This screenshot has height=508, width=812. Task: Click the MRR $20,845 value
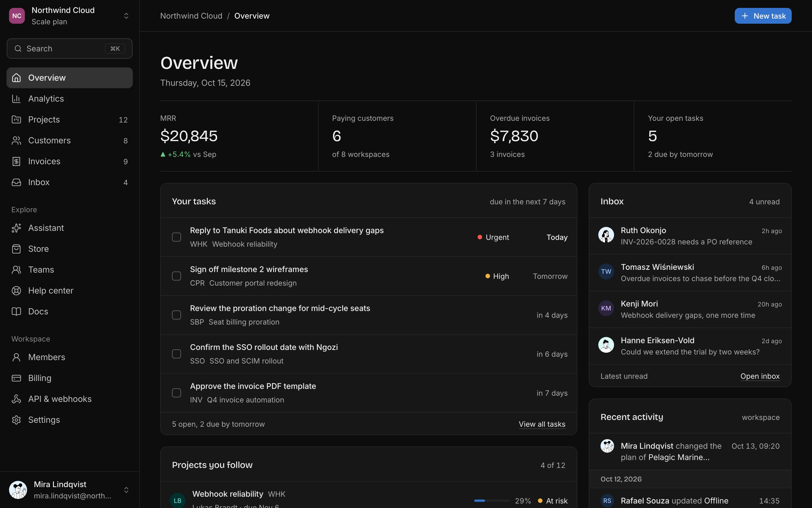(x=189, y=136)
